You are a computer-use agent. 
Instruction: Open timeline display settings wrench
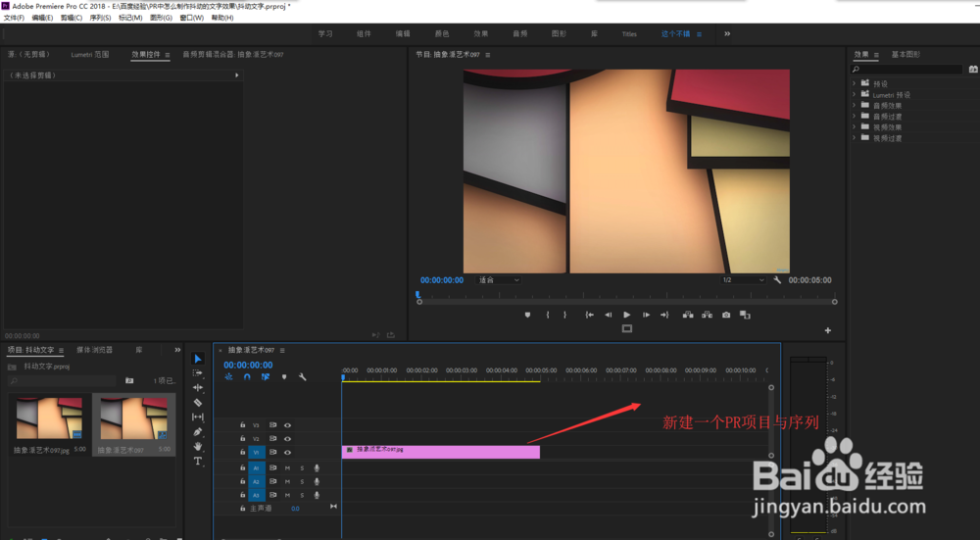[x=303, y=377]
